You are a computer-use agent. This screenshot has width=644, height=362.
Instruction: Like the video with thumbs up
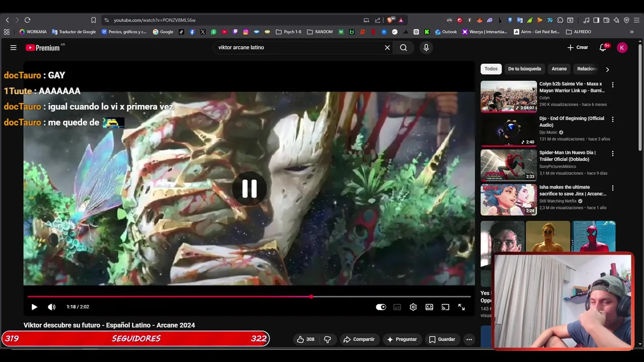pos(305,339)
